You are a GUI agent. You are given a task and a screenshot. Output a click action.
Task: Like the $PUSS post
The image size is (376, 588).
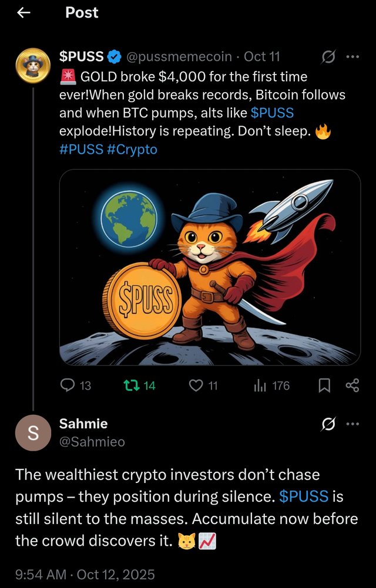196,386
